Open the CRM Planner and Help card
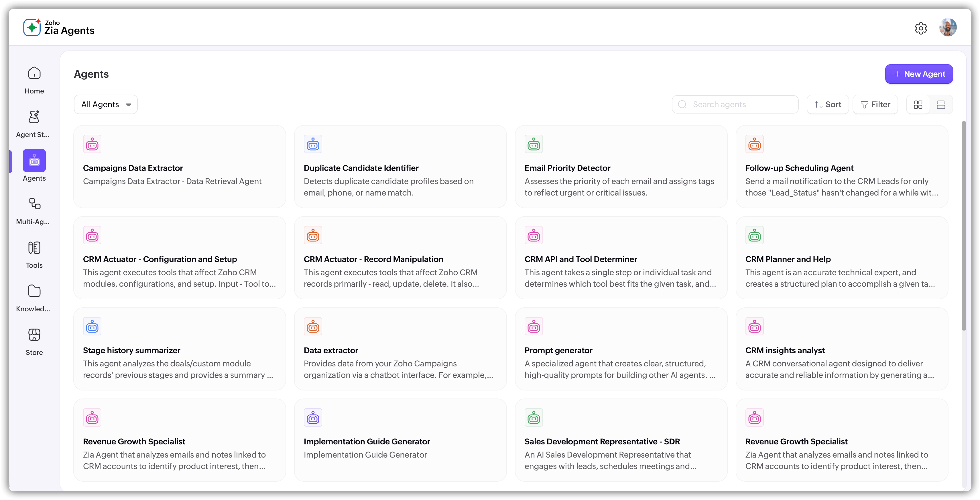This screenshot has width=980, height=500. point(841,258)
